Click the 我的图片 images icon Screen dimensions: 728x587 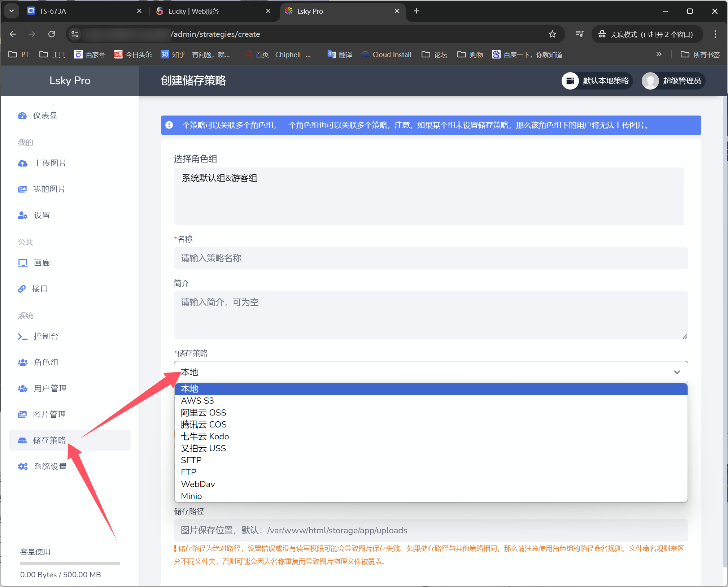[22, 189]
